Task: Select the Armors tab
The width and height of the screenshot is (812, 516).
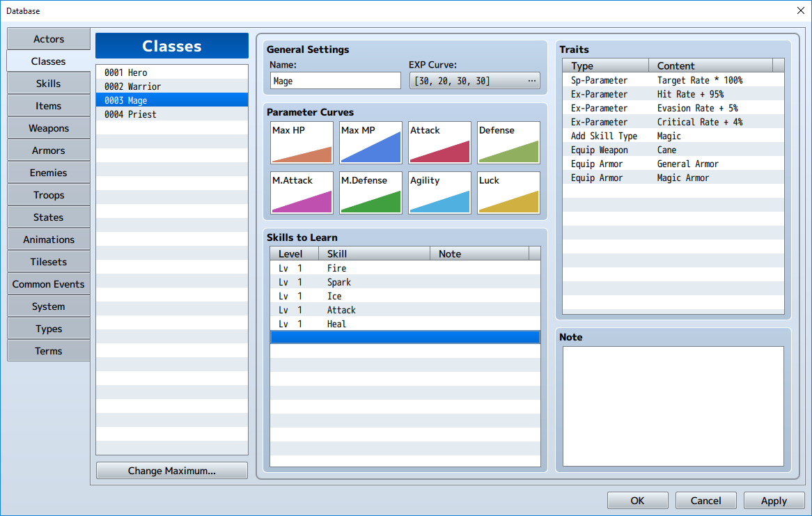Action: point(49,150)
